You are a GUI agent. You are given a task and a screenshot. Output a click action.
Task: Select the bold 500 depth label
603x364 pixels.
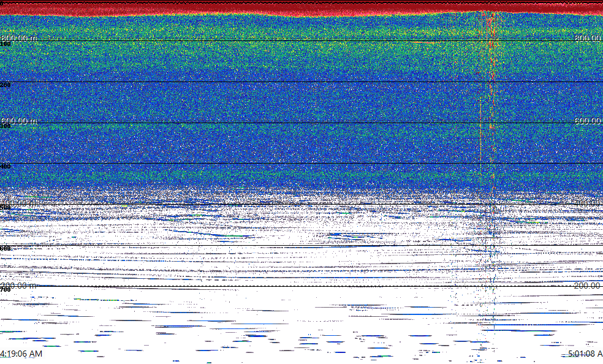coord(6,208)
